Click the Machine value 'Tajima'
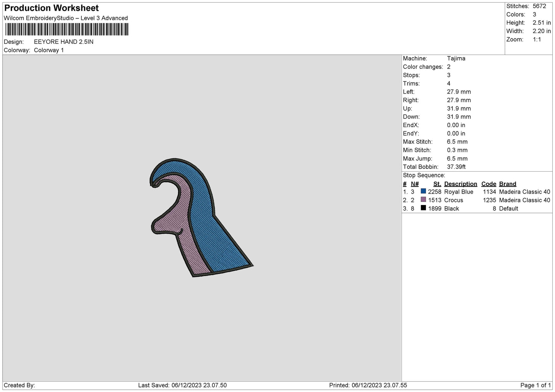 coord(456,58)
